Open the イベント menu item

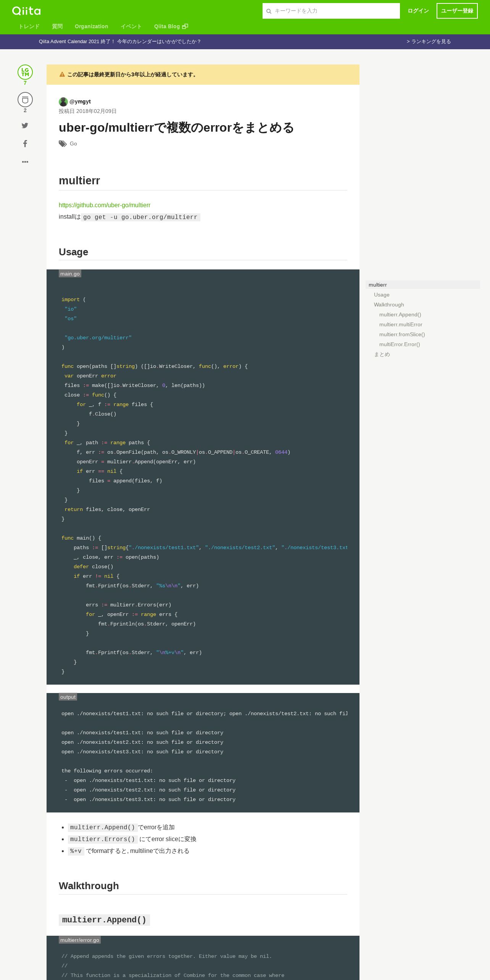[x=131, y=26]
